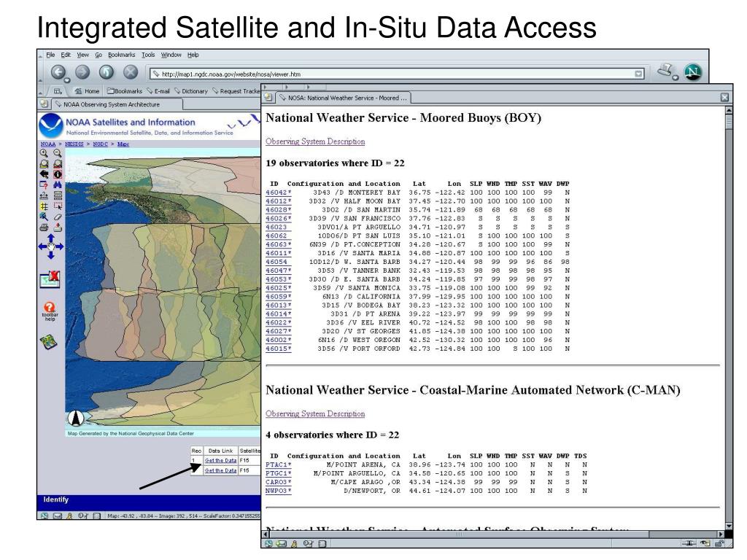Image resolution: width=747 pixels, height=560 pixels.
Task: Click Get the Data link in record 1
Action: click(x=220, y=461)
